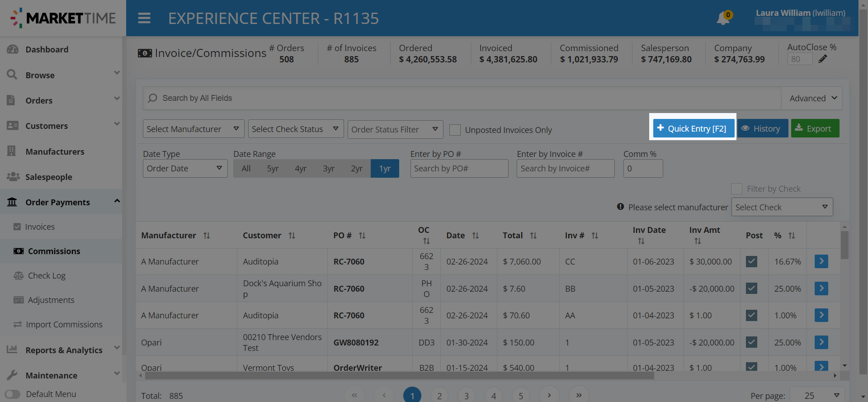Toggle the Default Menu switch
This screenshot has width=868, height=402.
coord(13,394)
